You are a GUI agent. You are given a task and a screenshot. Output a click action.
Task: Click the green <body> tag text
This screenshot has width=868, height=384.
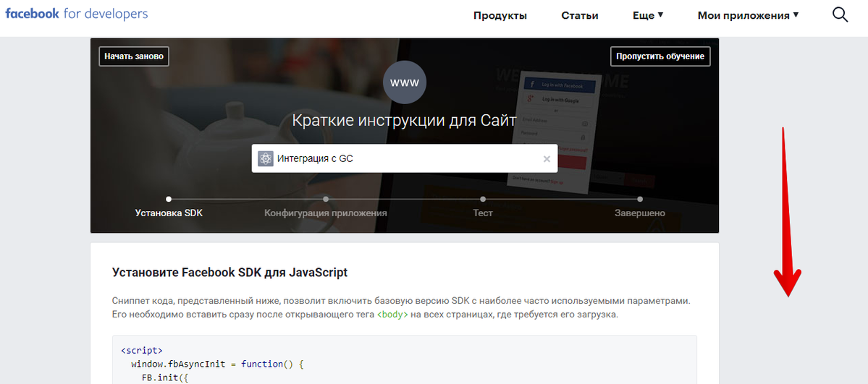pos(392,315)
